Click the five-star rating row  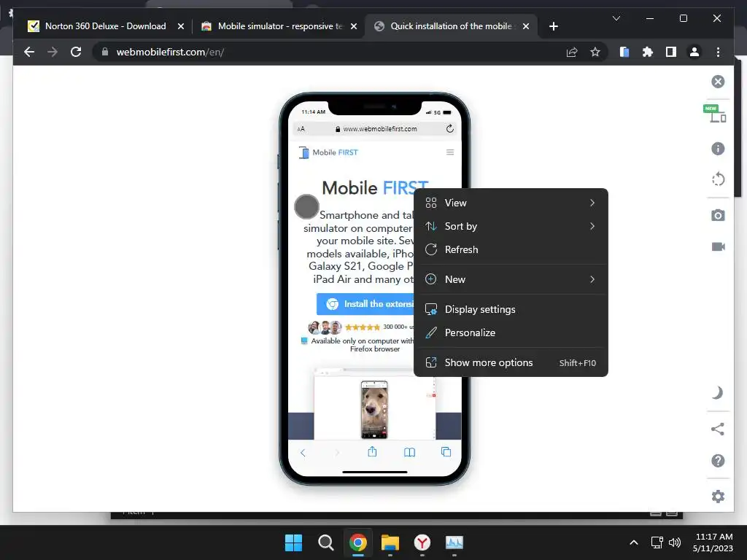click(362, 327)
